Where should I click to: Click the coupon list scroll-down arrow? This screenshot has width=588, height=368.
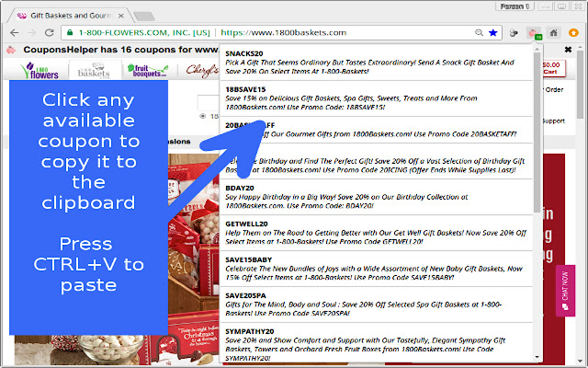pyautogui.click(x=537, y=357)
